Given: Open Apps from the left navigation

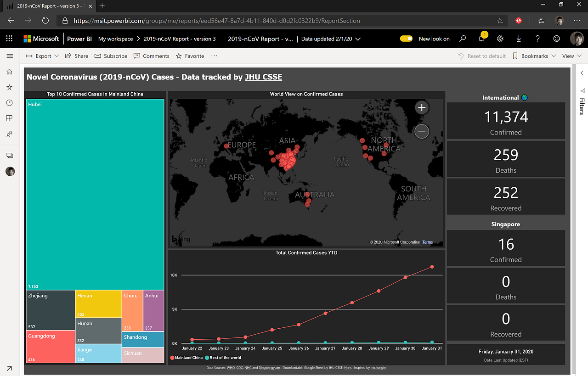Looking at the screenshot, I should [x=9, y=118].
